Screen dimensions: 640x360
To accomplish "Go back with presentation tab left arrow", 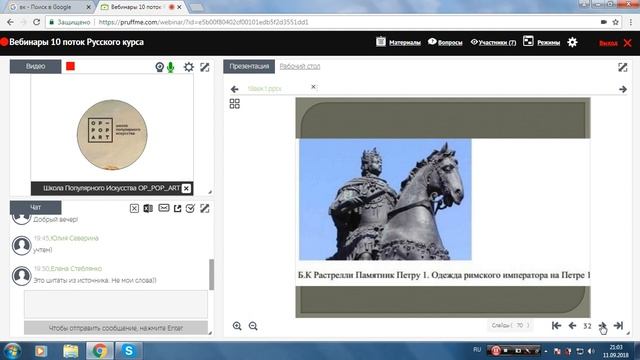I will click(234, 89).
